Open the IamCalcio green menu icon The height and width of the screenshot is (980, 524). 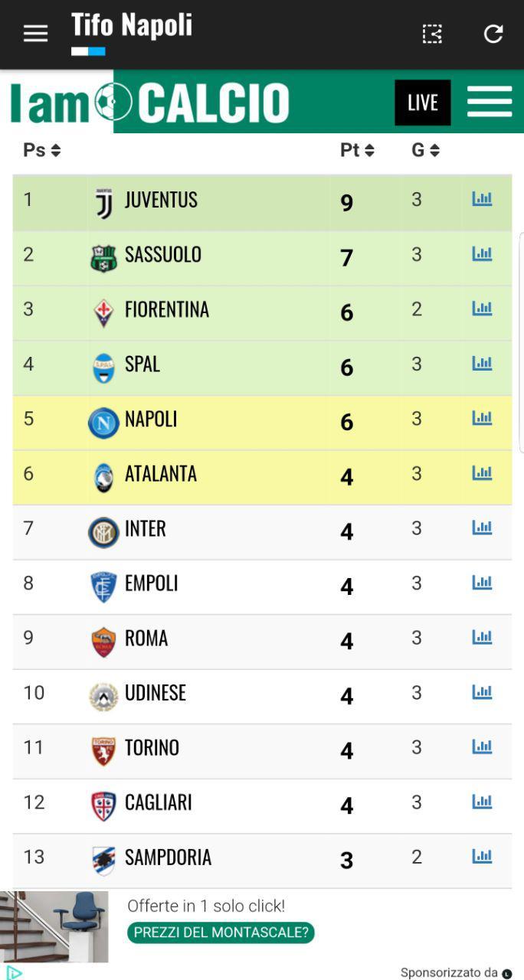pyautogui.click(x=490, y=101)
